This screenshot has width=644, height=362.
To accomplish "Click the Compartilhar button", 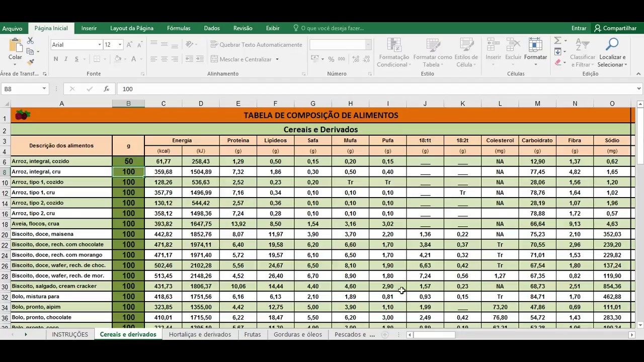I will pos(615,28).
